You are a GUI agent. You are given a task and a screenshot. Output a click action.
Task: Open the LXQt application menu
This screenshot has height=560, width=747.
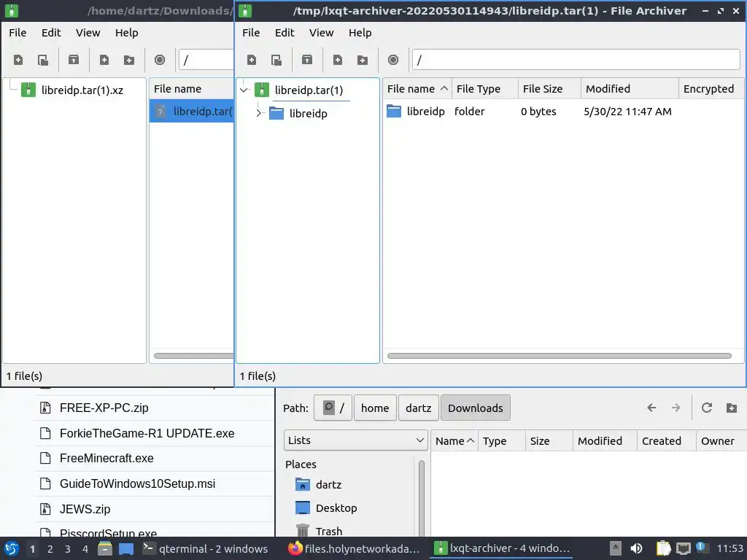(x=12, y=548)
